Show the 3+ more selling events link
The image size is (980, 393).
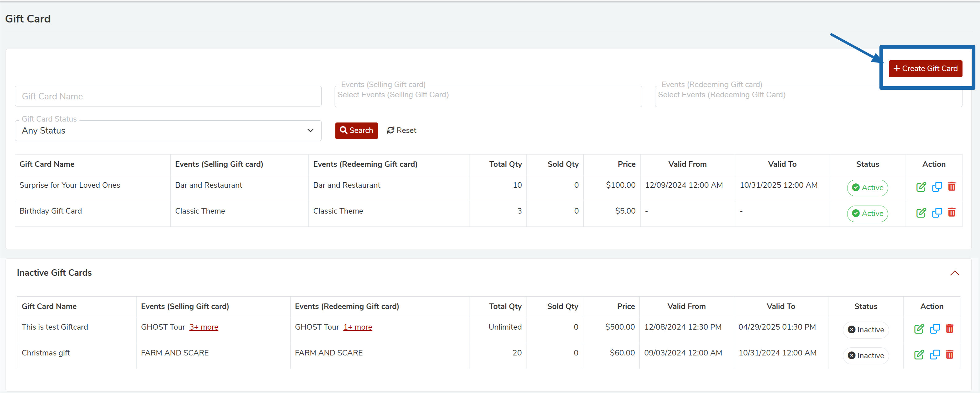(x=204, y=327)
